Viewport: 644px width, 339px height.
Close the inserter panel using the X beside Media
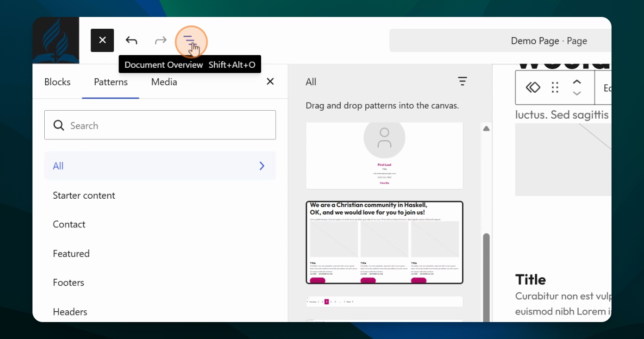270,81
